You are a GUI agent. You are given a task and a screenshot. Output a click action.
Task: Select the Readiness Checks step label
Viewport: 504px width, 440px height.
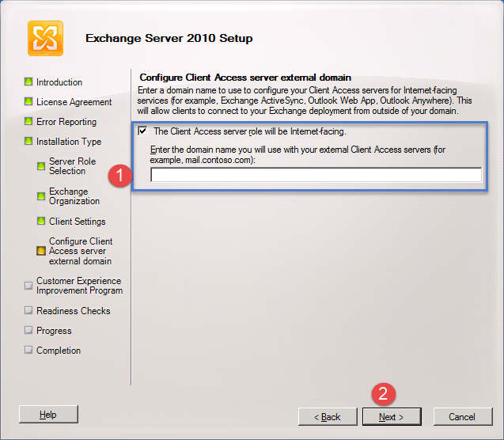point(74,311)
